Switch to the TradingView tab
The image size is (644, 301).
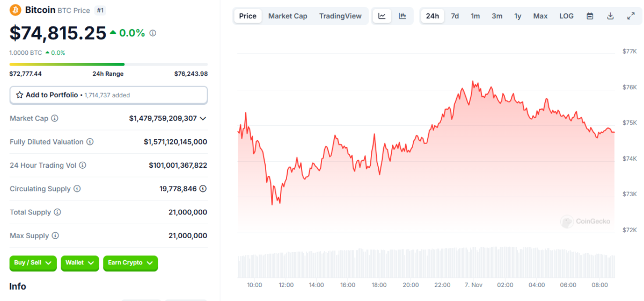(x=340, y=16)
